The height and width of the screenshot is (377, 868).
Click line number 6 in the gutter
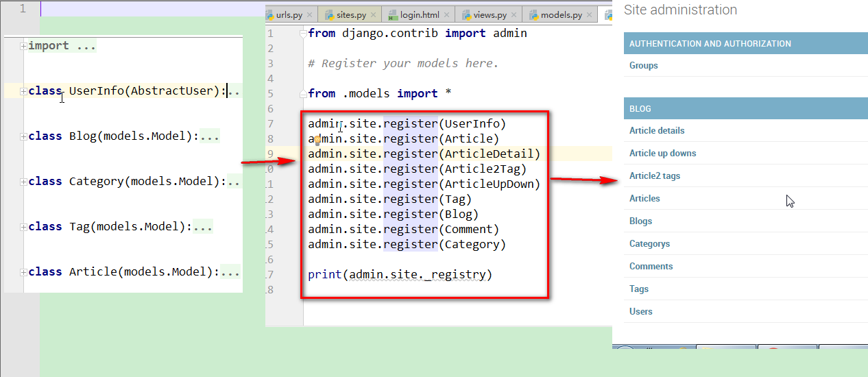click(270, 109)
